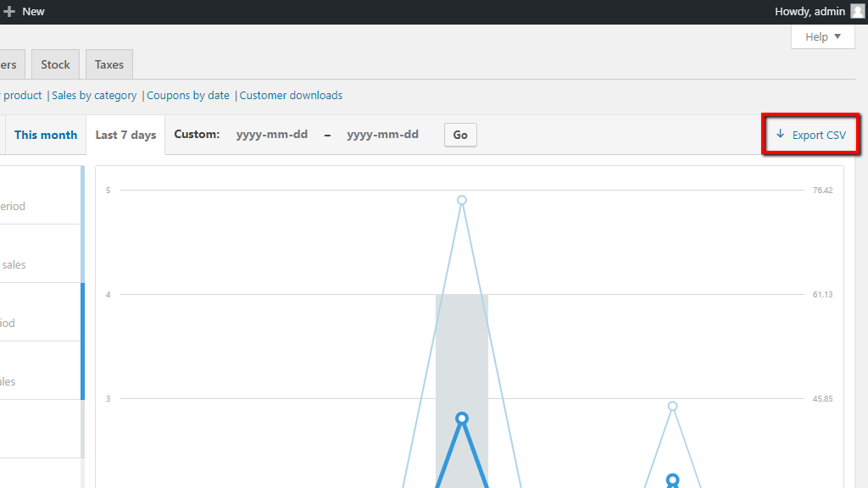This screenshot has height=488, width=868.
Task: Open the Customer downloads report
Action: pos(291,95)
